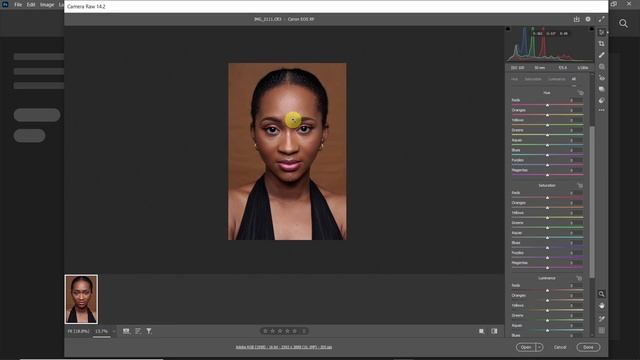This screenshot has width=640, height=360.
Task: Select the Zoom tool in right toolbar
Action: point(602,294)
